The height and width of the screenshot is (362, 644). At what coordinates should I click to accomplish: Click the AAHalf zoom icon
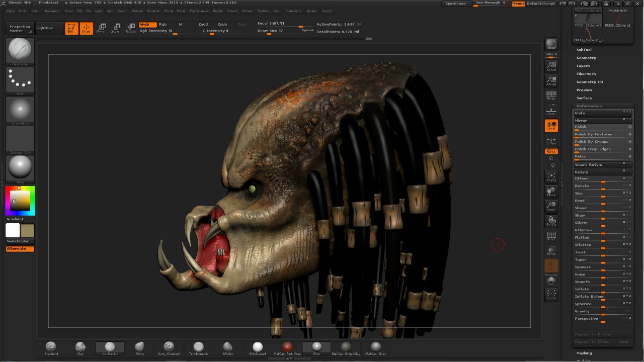coord(551,81)
